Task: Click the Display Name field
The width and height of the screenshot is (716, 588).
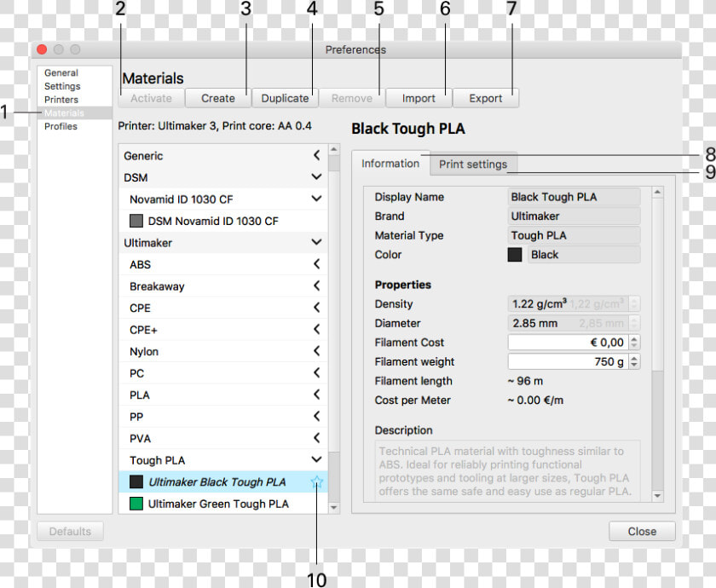Action: [574, 197]
